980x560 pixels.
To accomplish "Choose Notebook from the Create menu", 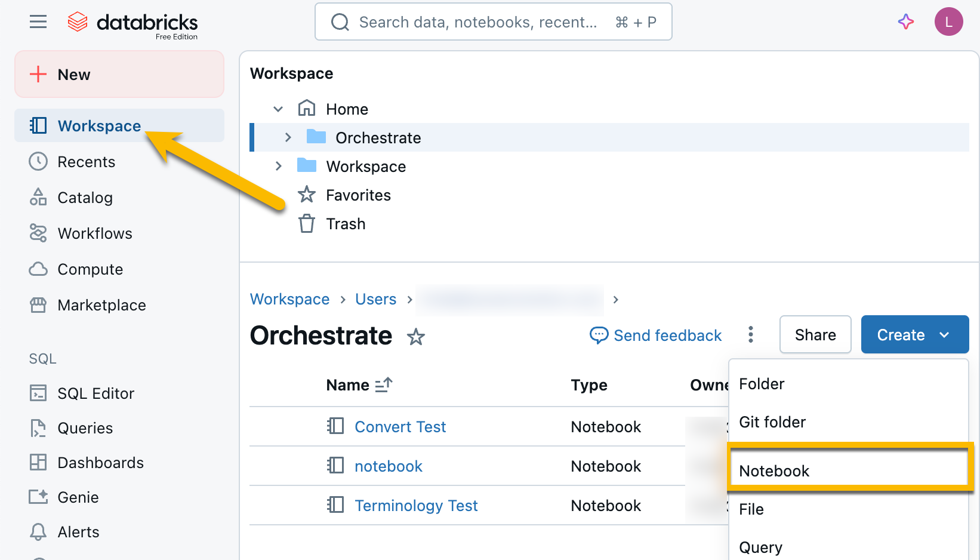I will 848,470.
